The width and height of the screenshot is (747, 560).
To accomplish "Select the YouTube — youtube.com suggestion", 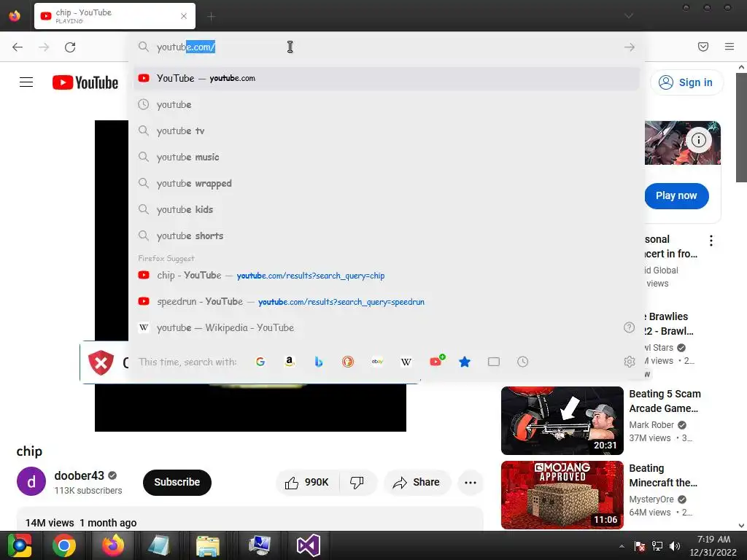I will 387,78.
